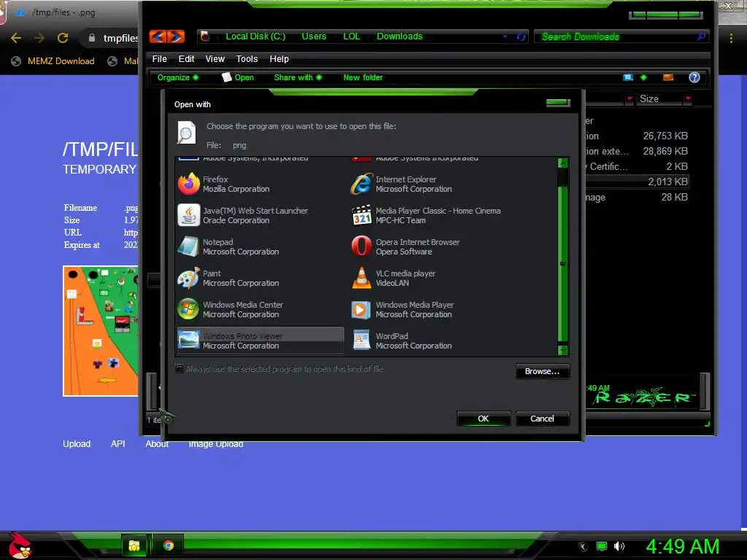This screenshot has height=560, width=747.
Task: Select the 2,013 KB file row
Action: click(x=637, y=182)
